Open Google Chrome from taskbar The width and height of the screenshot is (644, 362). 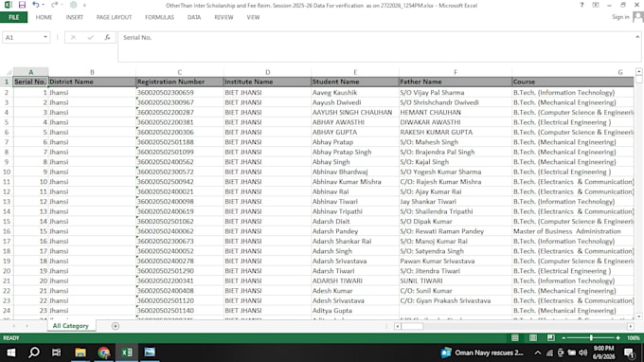pos(103,353)
